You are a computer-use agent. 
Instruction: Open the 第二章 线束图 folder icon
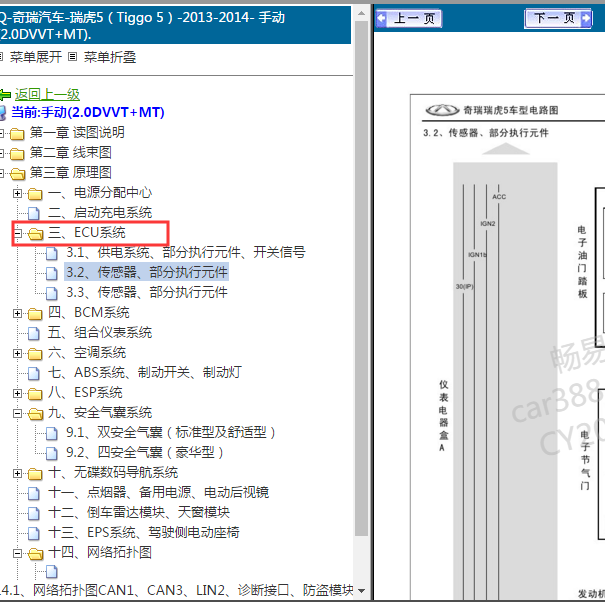[17, 154]
